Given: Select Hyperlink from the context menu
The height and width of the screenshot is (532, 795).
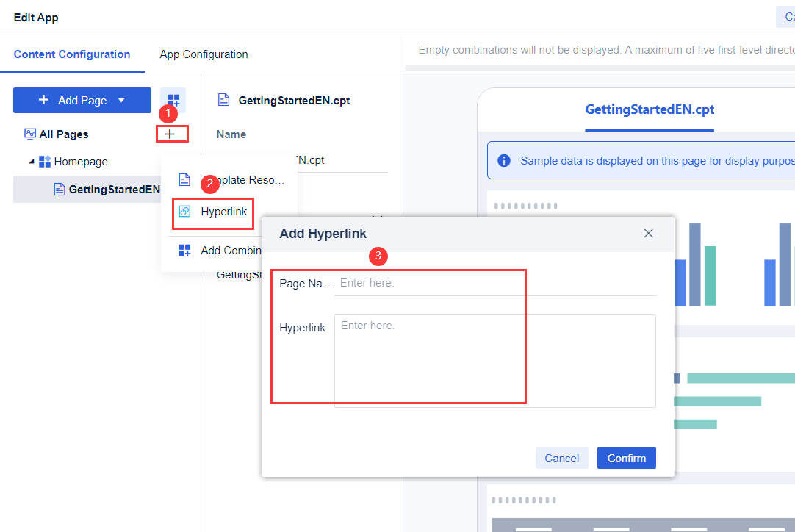Looking at the screenshot, I should 212,212.
